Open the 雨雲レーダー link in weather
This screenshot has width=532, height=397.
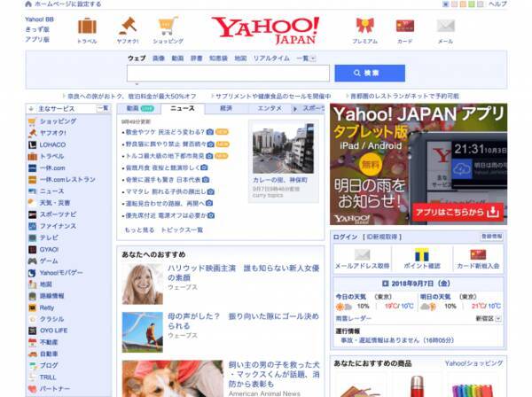point(353,319)
